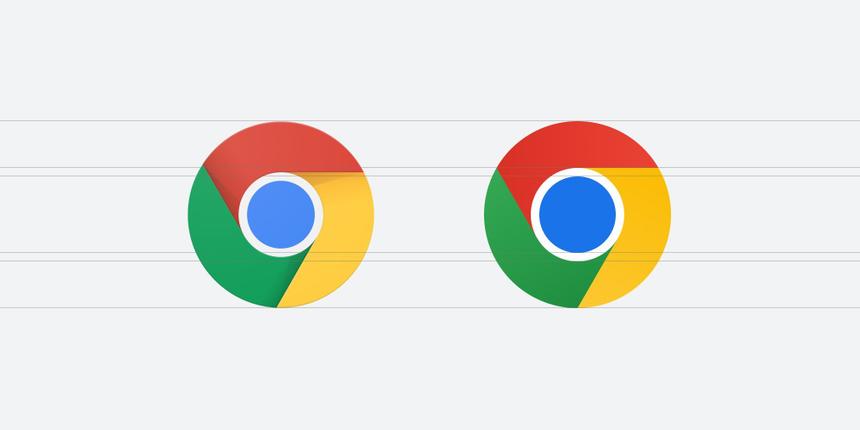
Task: Click the bottommost horizontal guide line
Action: click(430, 308)
